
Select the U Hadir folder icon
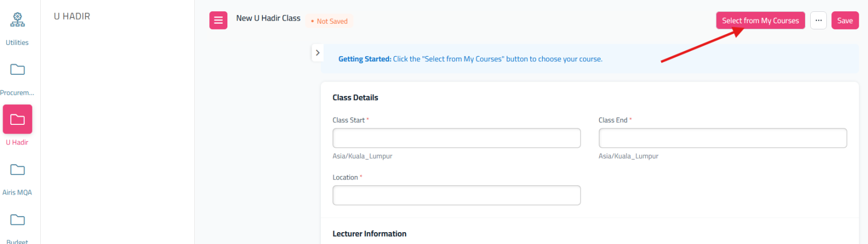point(18,119)
